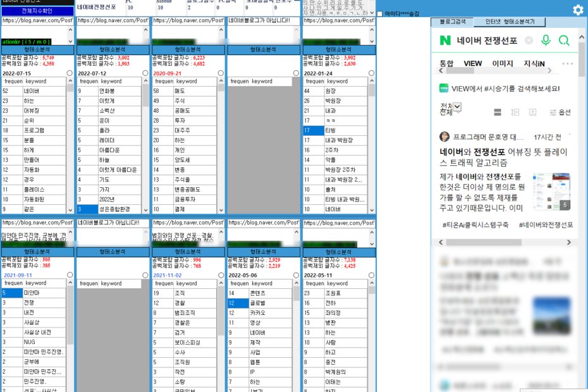Click the down arrow of the 2020-09-21 keyword list

pyautogui.click(x=221, y=211)
